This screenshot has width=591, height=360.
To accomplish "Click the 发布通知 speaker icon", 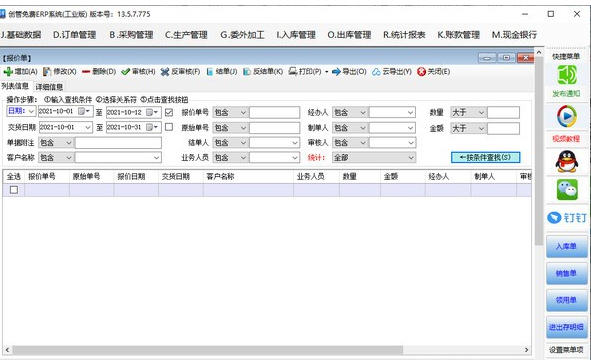I will pos(567,75).
